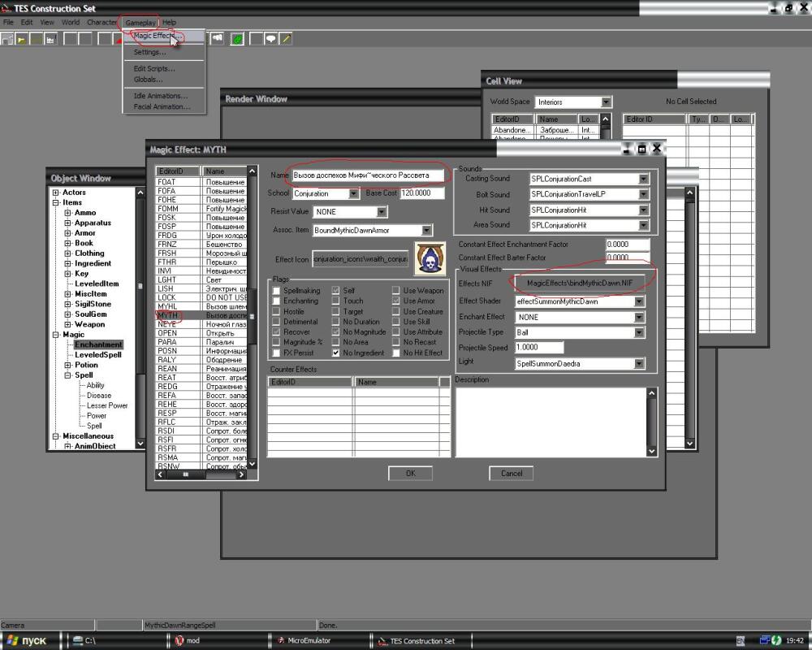The image size is (812, 650).
Task: Click EN language indicator in system tray
Action: tap(741, 641)
